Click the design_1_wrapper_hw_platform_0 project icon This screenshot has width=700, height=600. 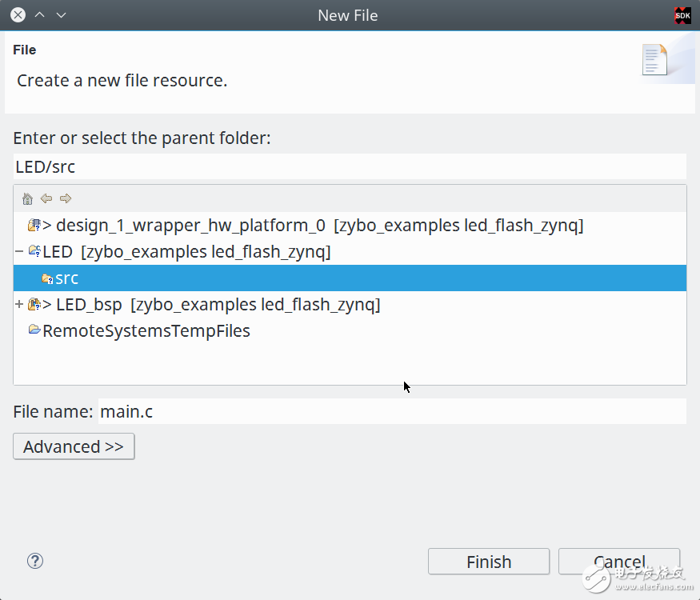[34, 226]
